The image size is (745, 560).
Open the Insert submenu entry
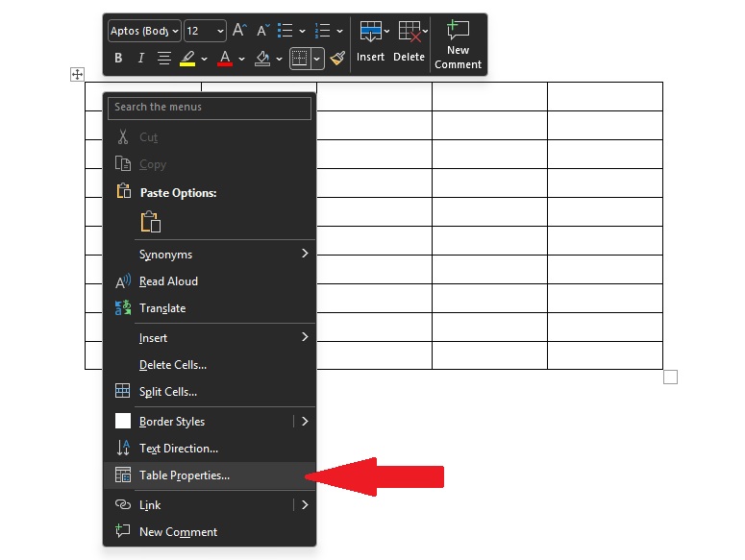(210, 338)
